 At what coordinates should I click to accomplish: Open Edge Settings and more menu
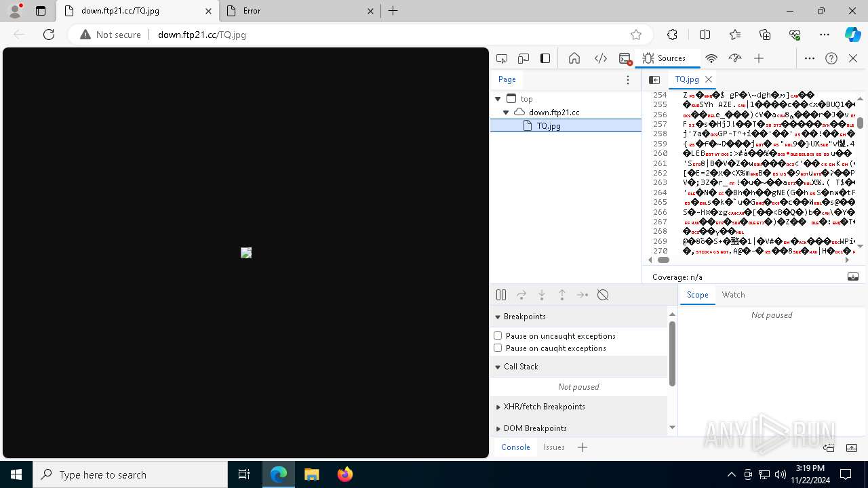(x=825, y=35)
